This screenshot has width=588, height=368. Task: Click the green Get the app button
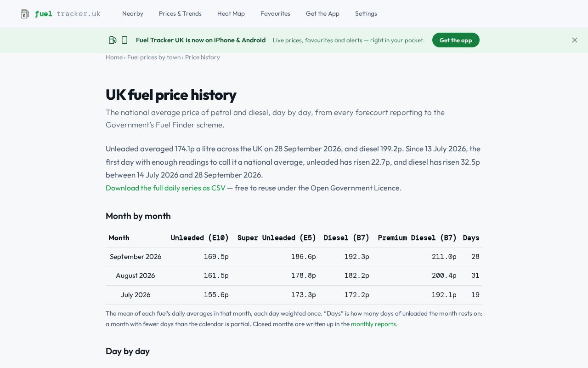456,40
